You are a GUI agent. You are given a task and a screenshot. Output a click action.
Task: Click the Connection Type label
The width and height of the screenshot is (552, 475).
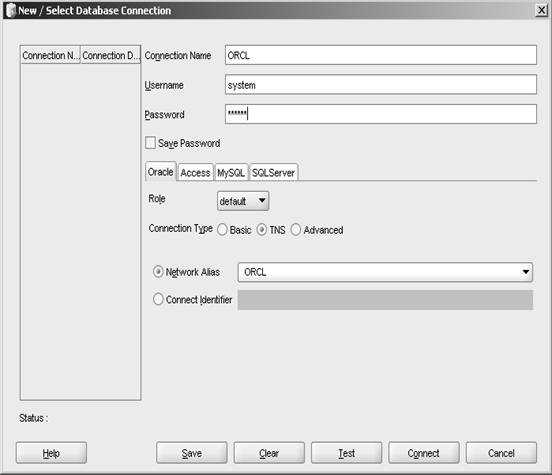coord(181,229)
